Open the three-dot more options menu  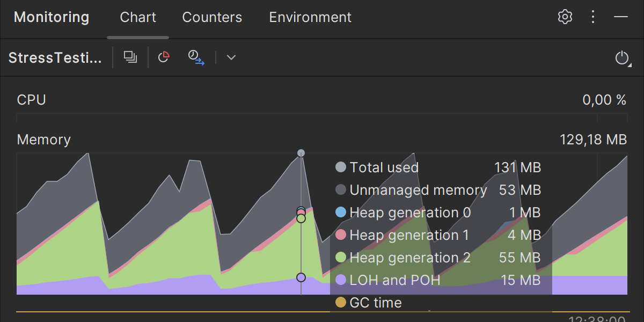coord(593,17)
